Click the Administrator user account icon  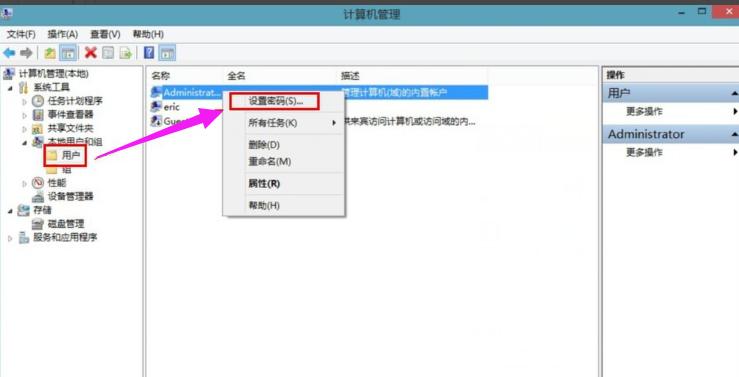point(156,92)
